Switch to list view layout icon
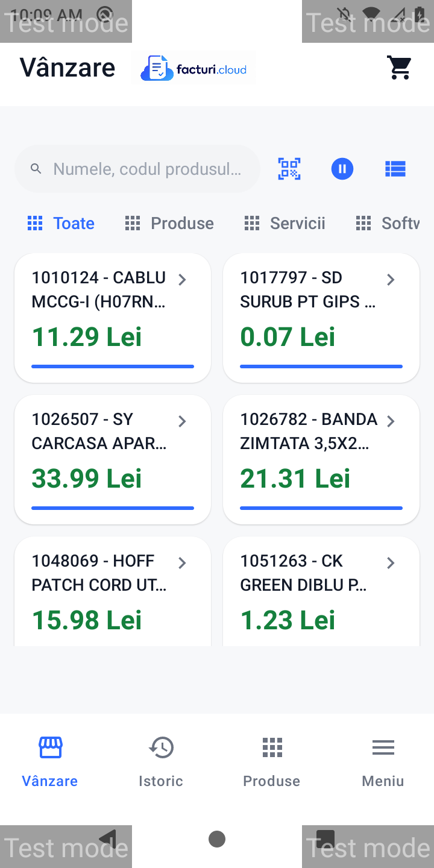Screen dimensions: 434x868 tap(395, 169)
